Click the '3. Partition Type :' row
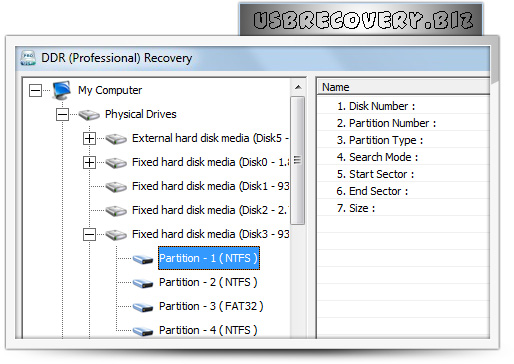Image resolution: width=514 pixels, height=364 pixels. point(403,140)
